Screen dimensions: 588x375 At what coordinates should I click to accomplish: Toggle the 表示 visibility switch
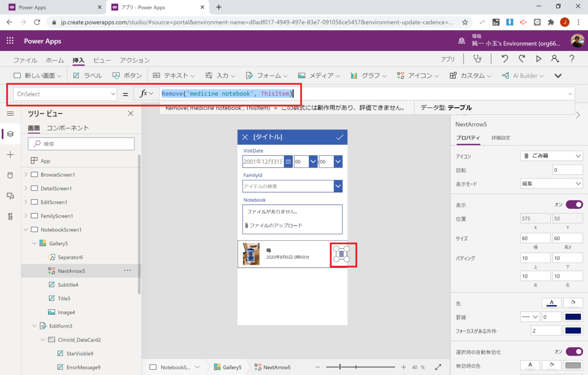(574, 204)
